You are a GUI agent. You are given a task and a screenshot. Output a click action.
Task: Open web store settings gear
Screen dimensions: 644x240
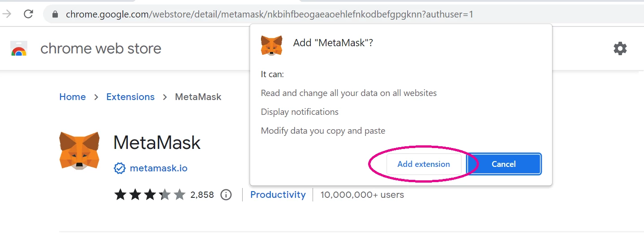click(620, 48)
